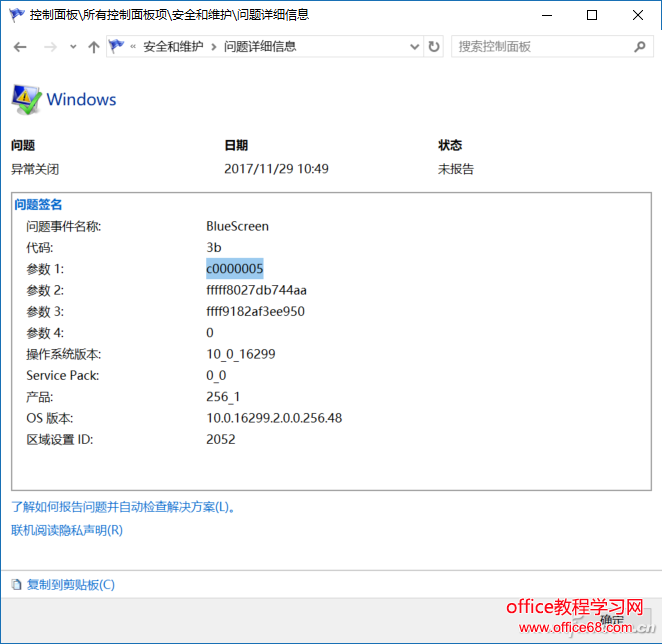The width and height of the screenshot is (662, 644).
Task: Open the 联机阅读隐私声明(R) link
Action: click(67, 530)
